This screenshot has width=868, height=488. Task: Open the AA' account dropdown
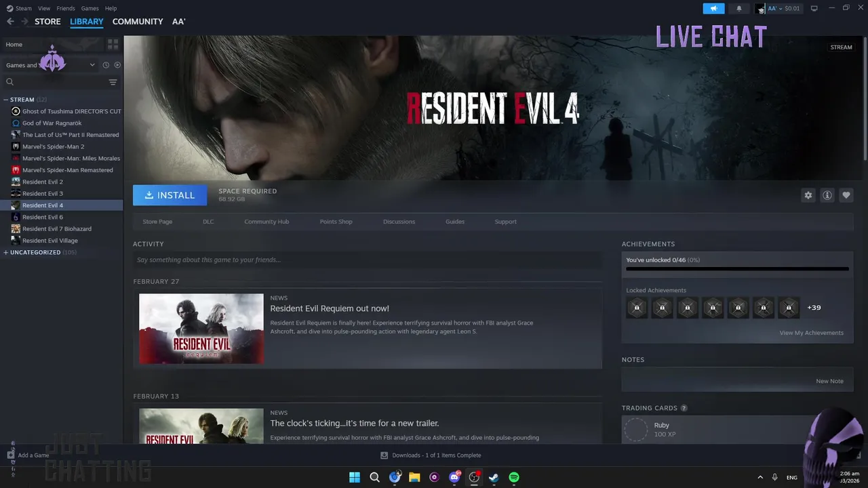point(783,8)
